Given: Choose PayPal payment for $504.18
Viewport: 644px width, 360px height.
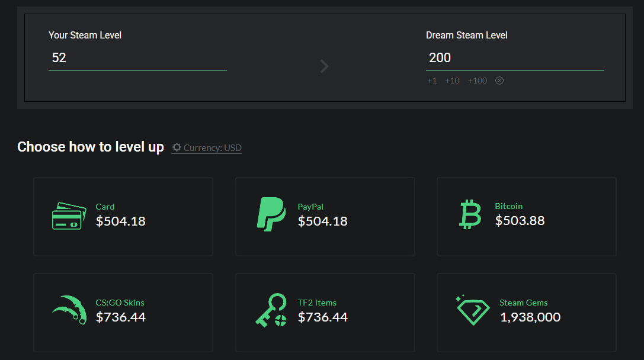Looking at the screenshot, I should 325,217.
